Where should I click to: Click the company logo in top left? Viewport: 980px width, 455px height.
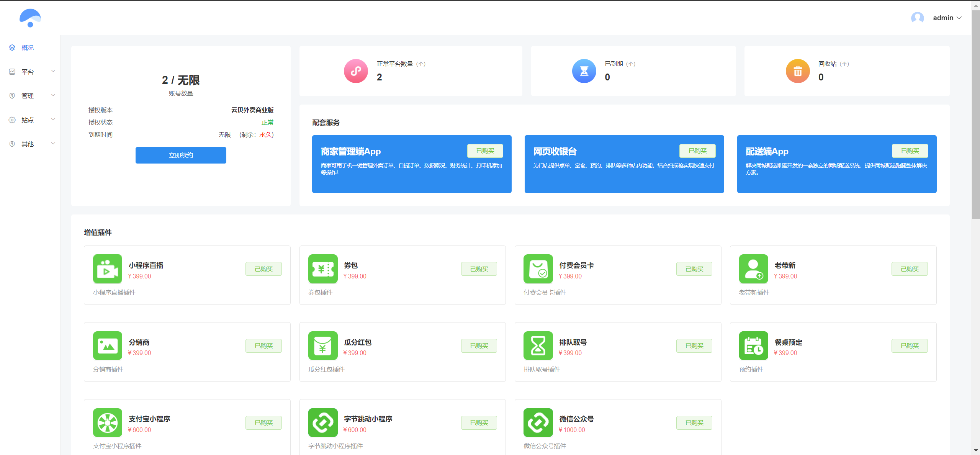click(x=30, y=18)
